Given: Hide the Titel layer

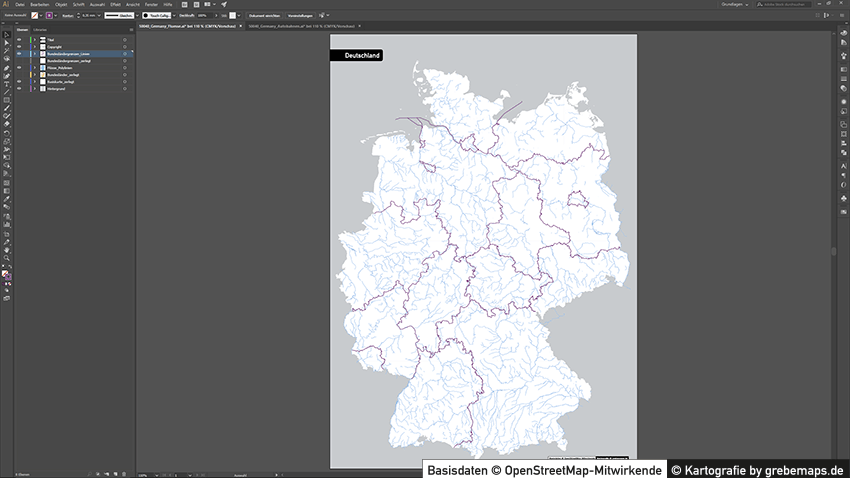Looking at the screenshot, I should pos(19,39).
